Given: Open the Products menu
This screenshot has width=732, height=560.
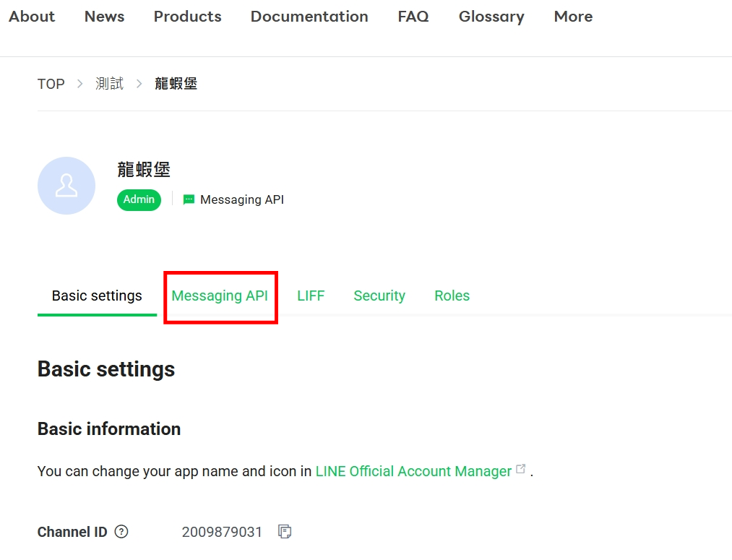Looking at the screenshot, I should coord(188,17).
